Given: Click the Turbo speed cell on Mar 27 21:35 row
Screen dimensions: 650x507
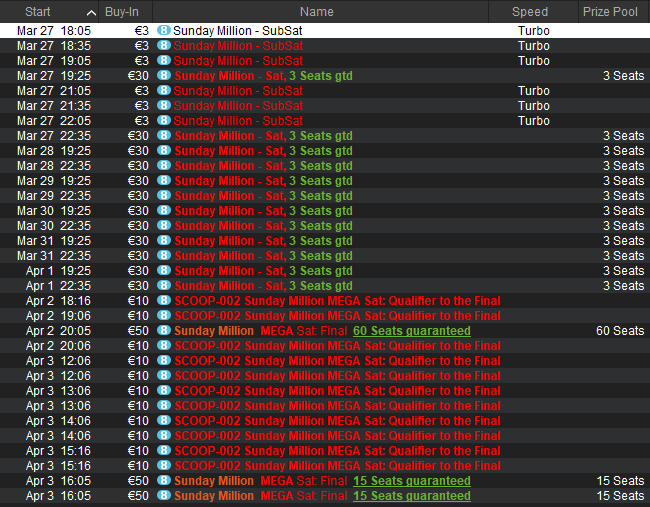Looking at the screenshot, I should coord(534,106).
